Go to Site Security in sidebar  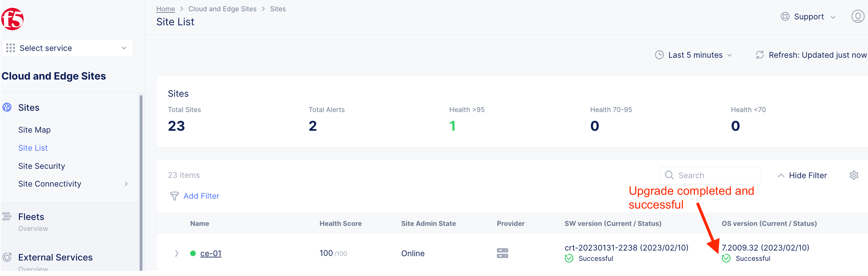41,166
